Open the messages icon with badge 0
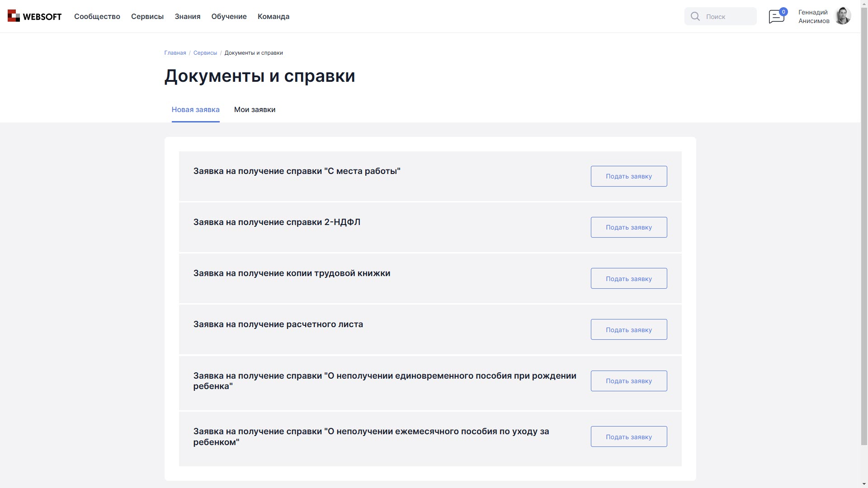 pos(776,16)
